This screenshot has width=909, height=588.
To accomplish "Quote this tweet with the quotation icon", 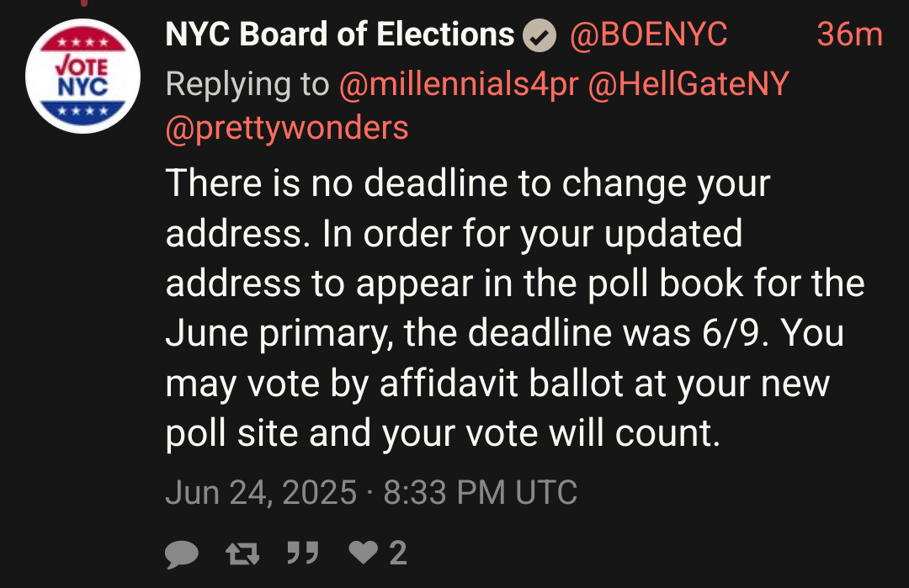I will click(303, 553).
